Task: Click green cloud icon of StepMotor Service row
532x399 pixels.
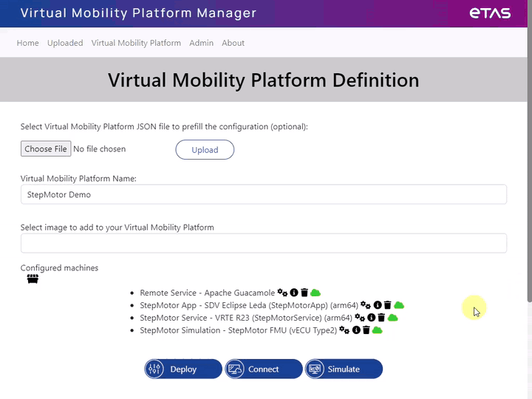Action: click(392, 317)
